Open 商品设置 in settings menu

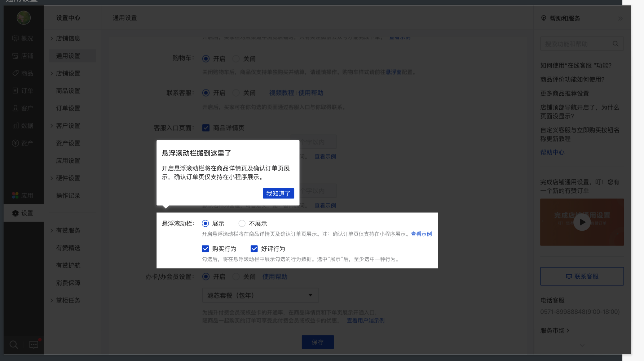68,91
